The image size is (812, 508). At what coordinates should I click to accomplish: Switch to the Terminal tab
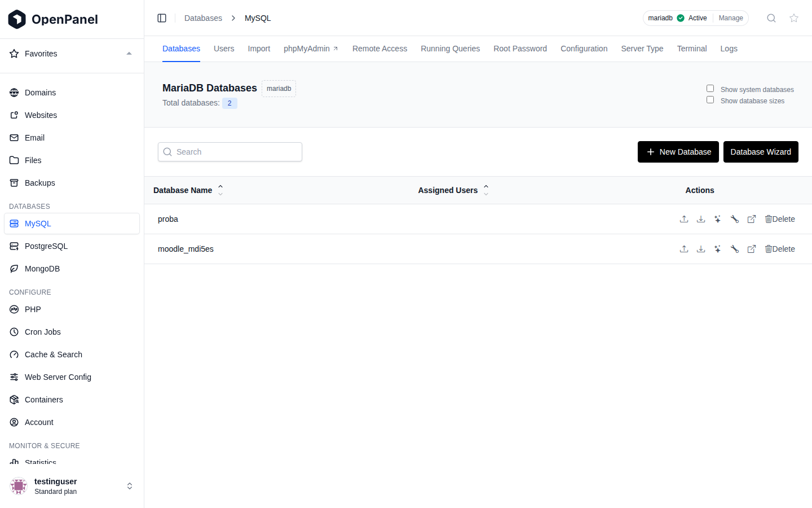[x=691, y=49]
